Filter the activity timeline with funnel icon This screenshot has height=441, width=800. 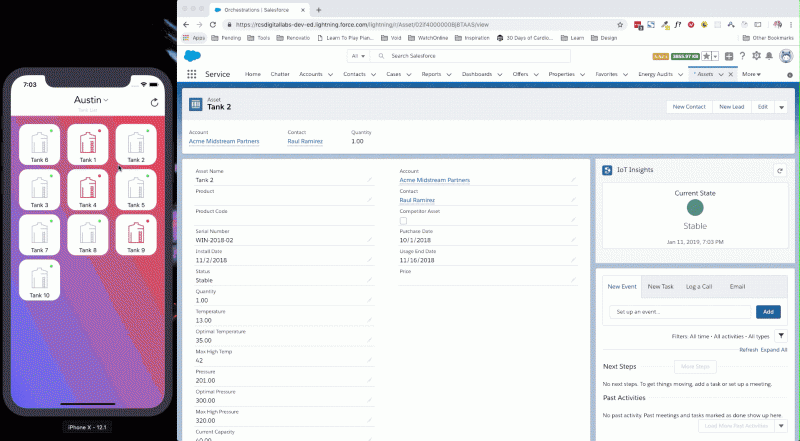(x=780, y=336)
